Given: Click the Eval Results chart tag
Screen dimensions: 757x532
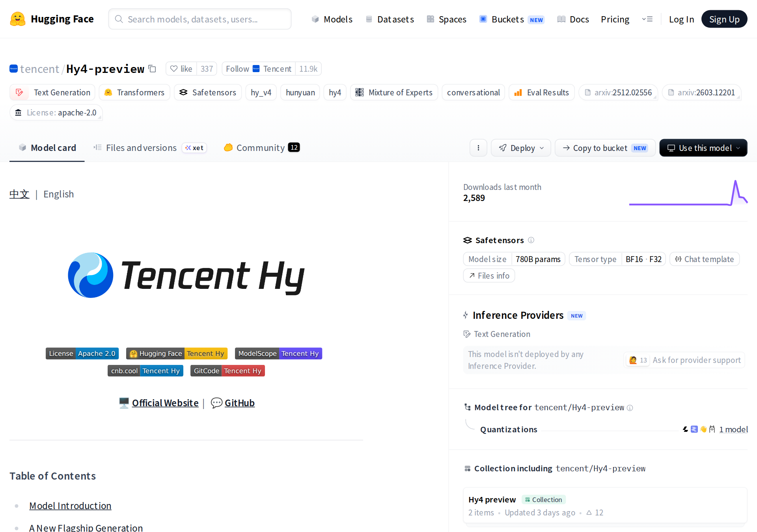Looking at the screenshot, I should [542, 93].
